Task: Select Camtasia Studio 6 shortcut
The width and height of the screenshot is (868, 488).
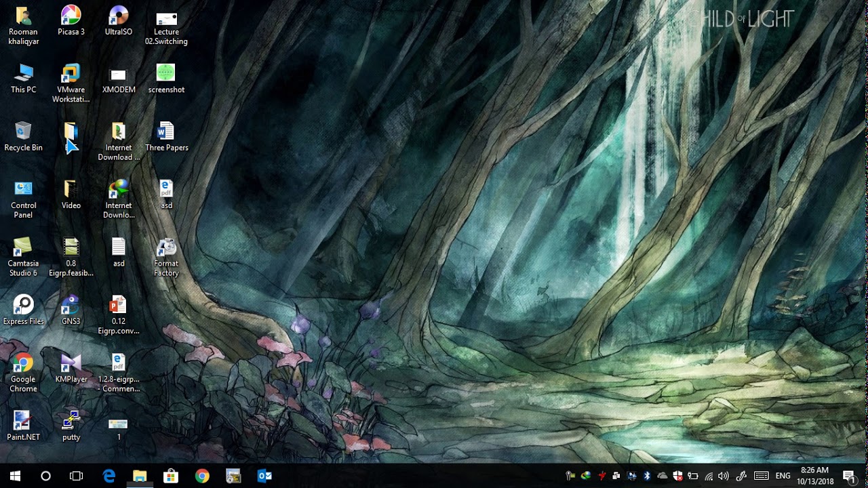Action: point(23,257)
